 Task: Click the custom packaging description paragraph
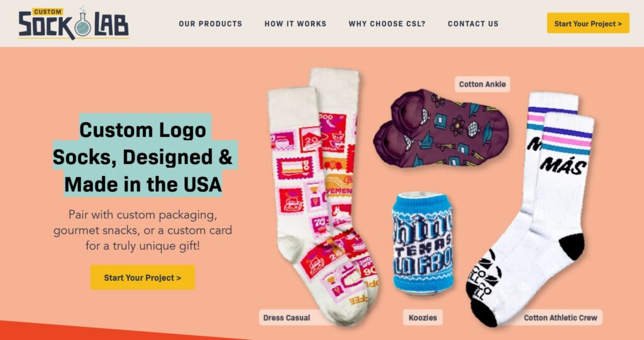(x=143, y=230)
